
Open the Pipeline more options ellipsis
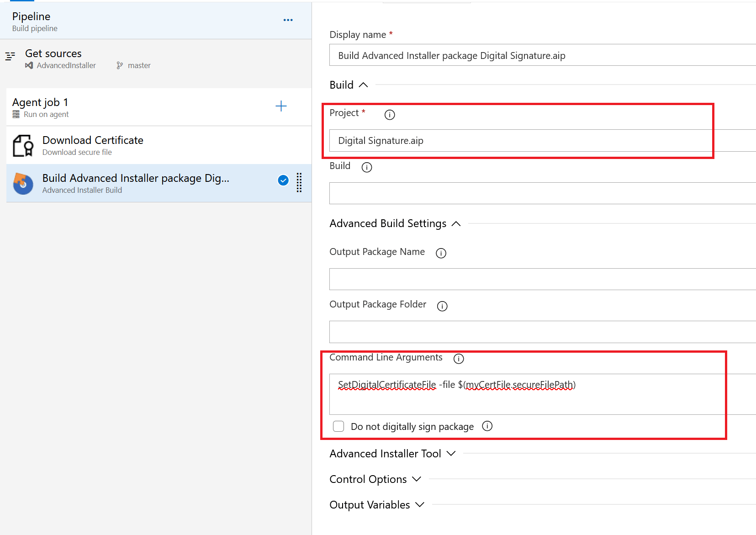[x=288, y=20]
